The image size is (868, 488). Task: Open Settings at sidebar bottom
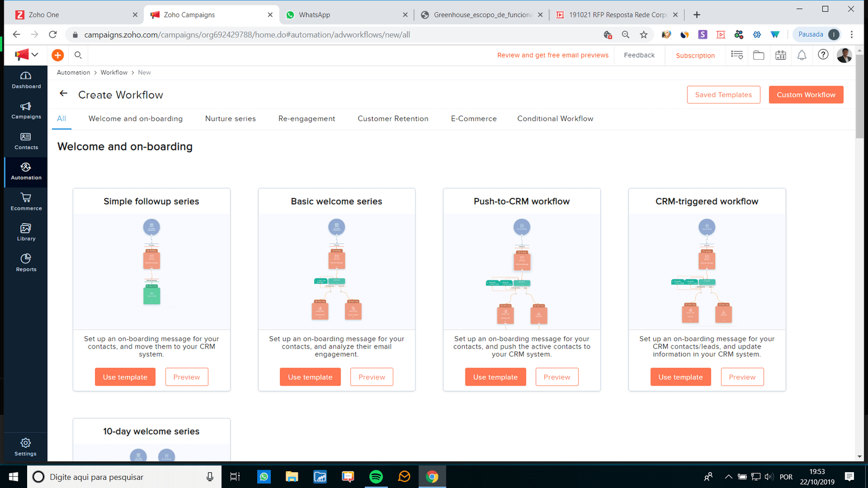(25, 447)
